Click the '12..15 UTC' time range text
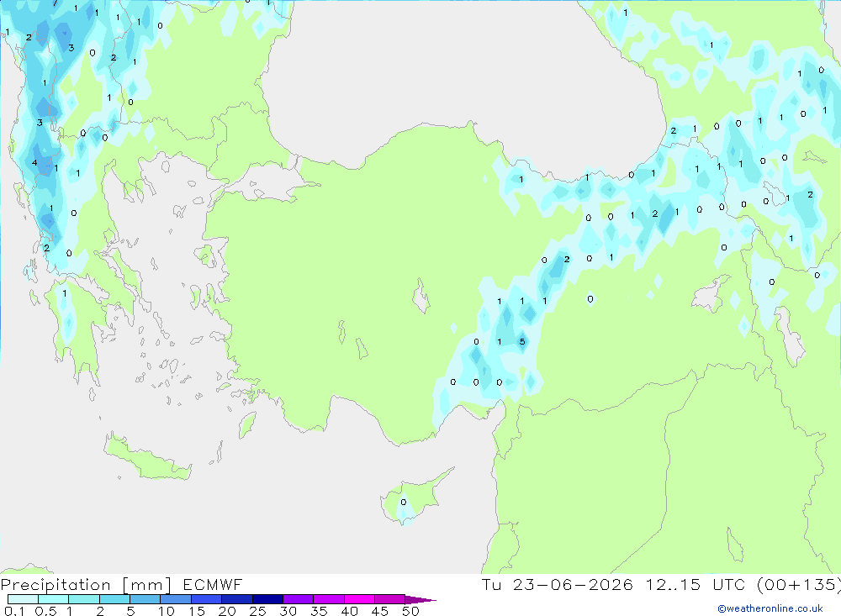This screenshot has height=616, width=841. [x=696, y=584]
